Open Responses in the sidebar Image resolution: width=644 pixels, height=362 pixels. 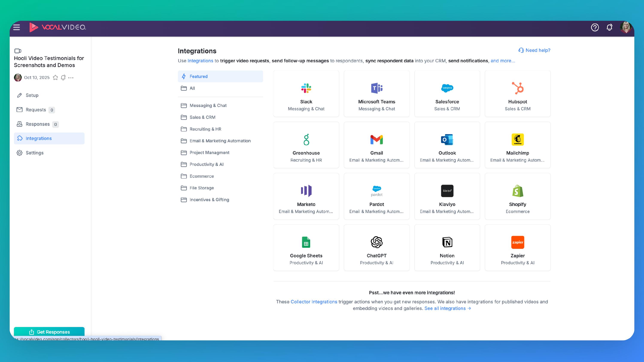point(38,124)
